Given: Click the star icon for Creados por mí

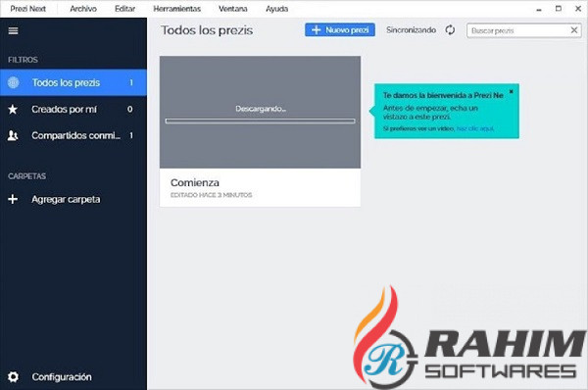Looking at the screenshot, I should [13, 109].
